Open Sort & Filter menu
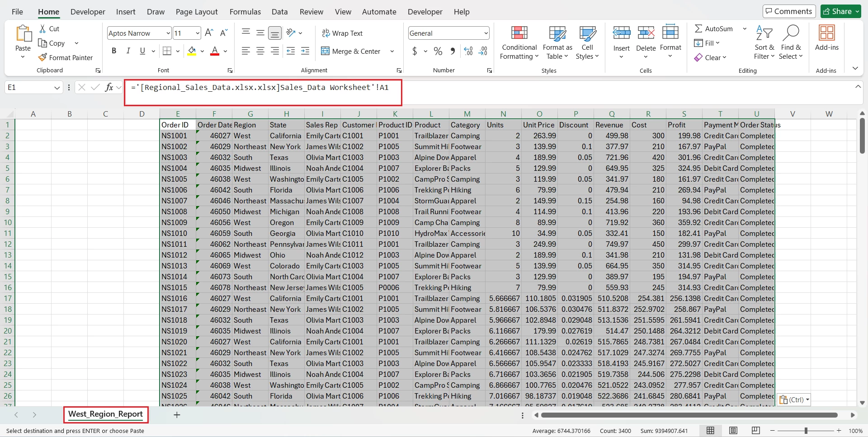This screenshot has width=868, height=437. click(x=764, y=43)
